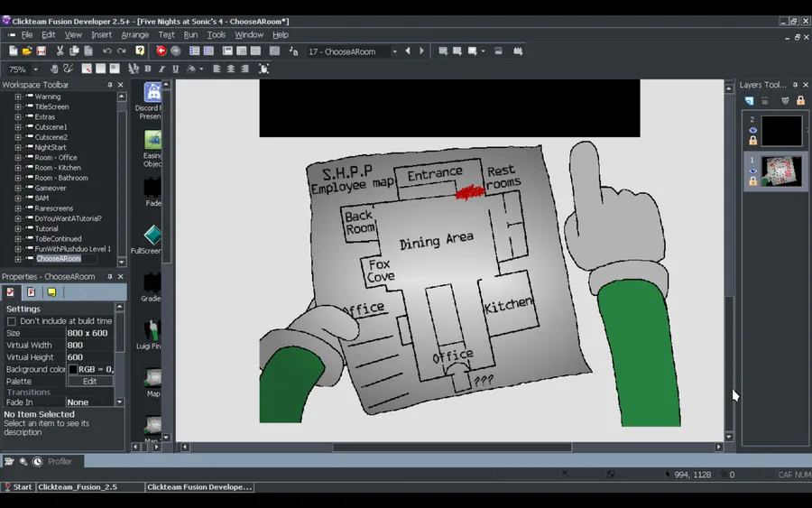
Task: Check Don't include at build time
Action: (x=12, y=321)
